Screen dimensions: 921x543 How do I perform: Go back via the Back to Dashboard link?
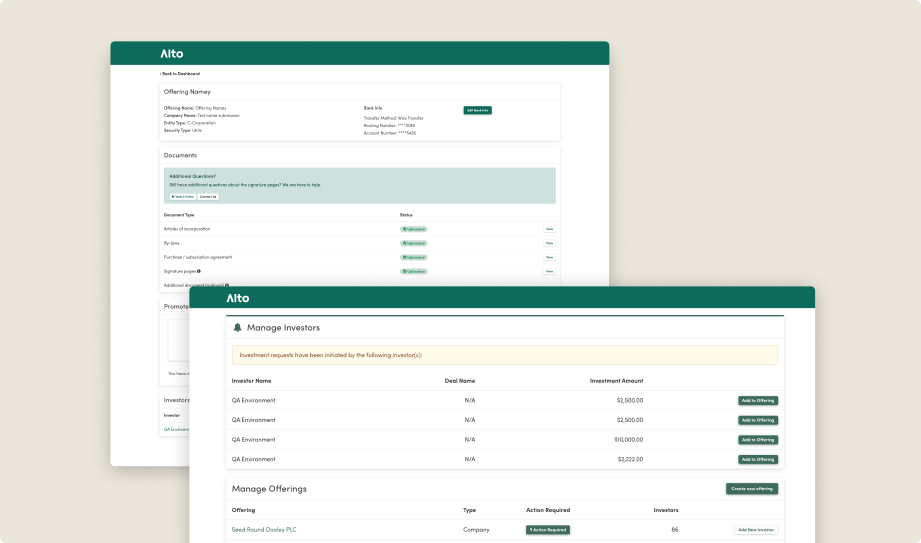pyautogui.click(x=180, y=73)
